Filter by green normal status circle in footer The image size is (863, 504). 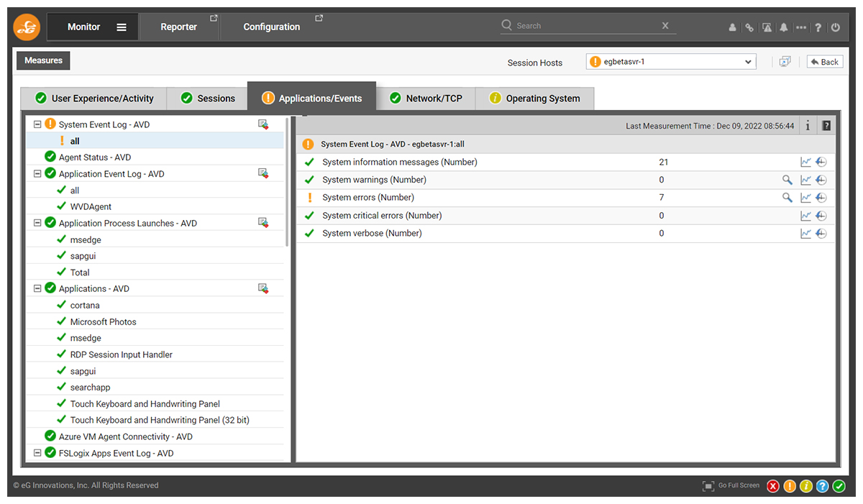839,487
